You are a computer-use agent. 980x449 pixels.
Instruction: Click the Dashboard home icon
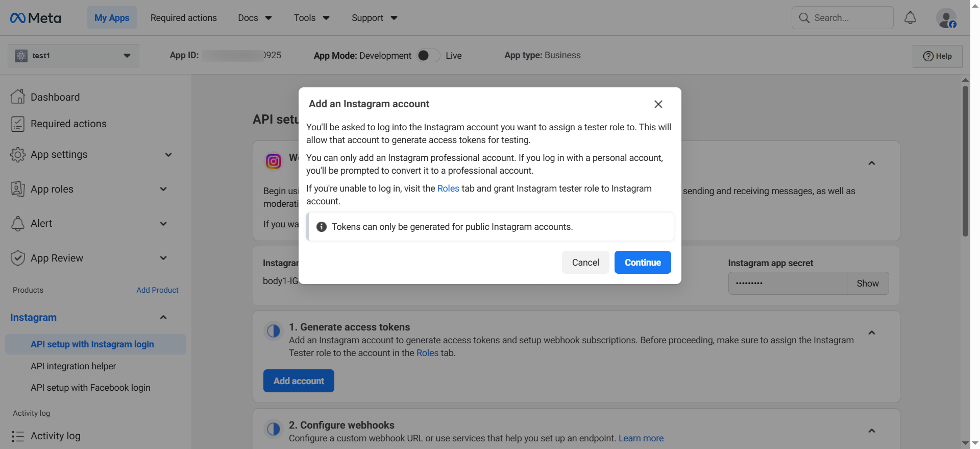click(18, 97)
